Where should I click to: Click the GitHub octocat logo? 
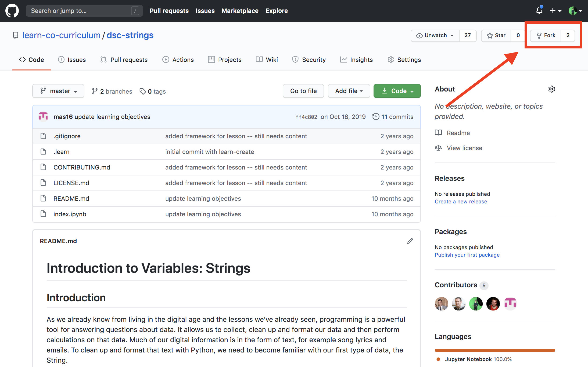tap(12, 11)
